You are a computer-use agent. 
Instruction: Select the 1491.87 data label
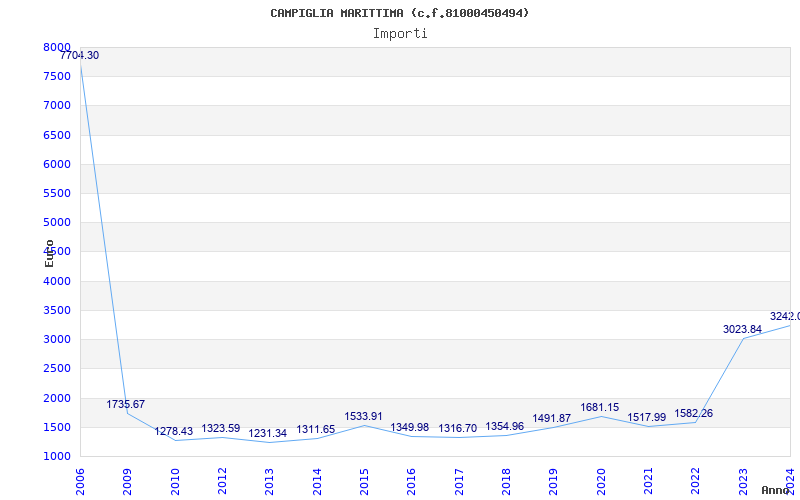[552, 419]
